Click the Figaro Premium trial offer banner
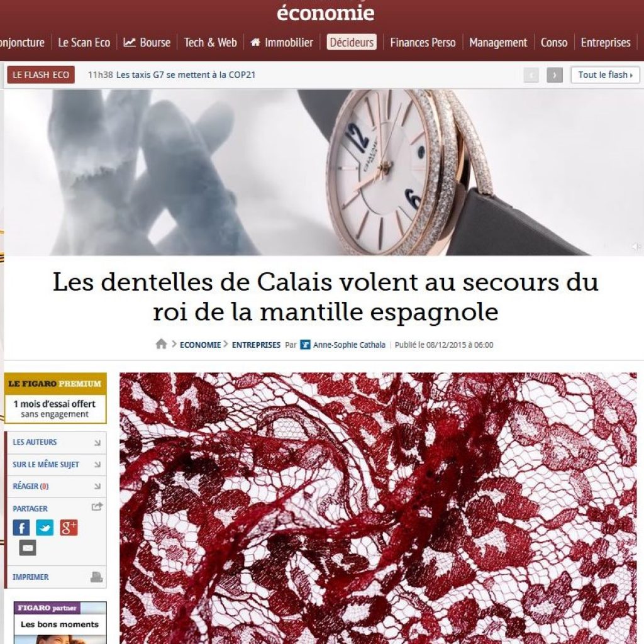The width and height of the screenshot is (644, 644). pyautogui.click(x=55, y=398)
